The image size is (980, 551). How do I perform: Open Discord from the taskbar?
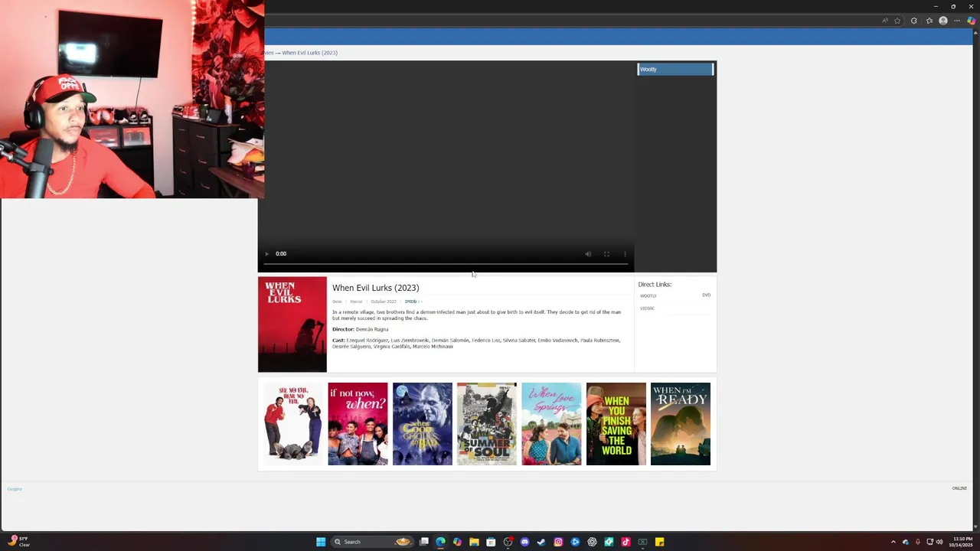[x=524, y=542]
